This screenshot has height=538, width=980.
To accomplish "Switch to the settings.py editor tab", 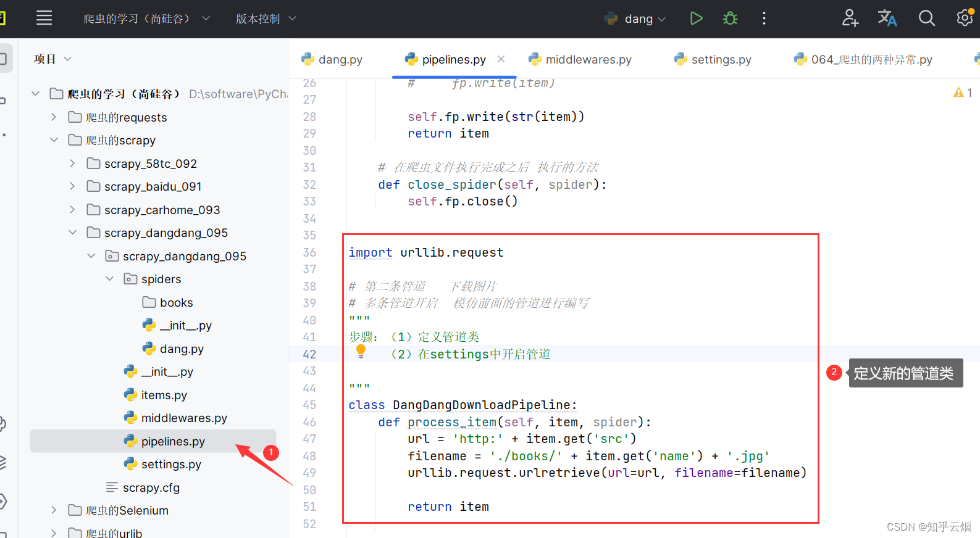I will [x=713, y=59].
